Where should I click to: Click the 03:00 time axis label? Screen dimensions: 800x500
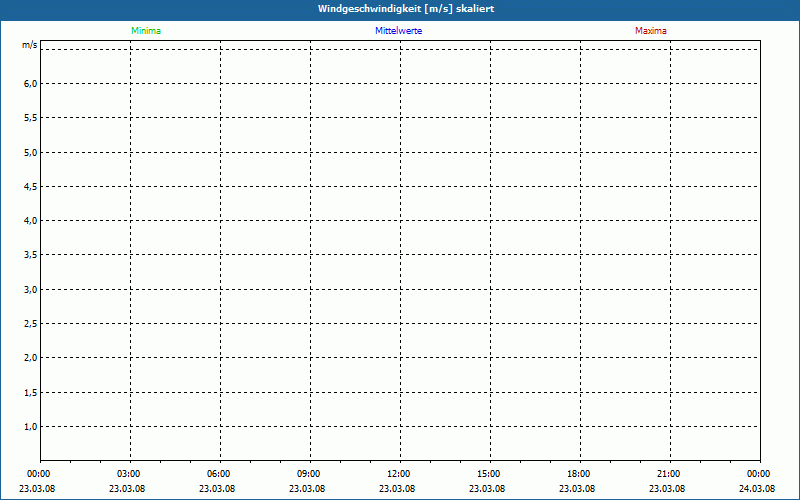click(129, 474)
